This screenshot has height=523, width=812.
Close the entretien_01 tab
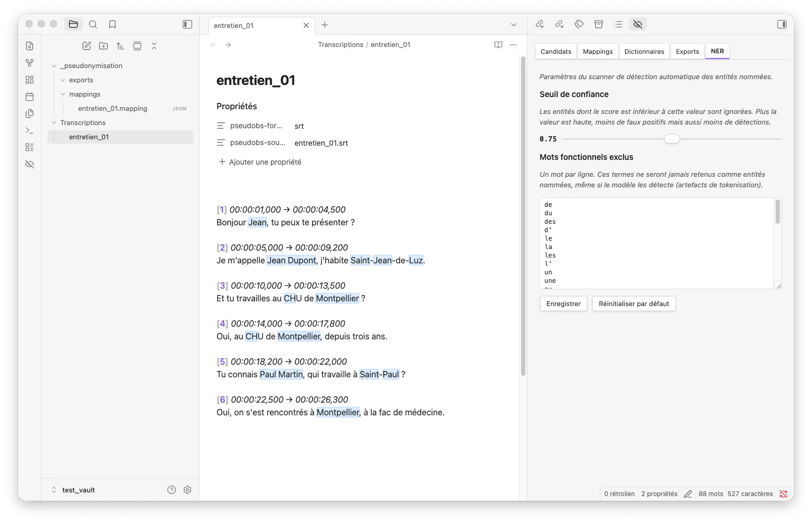306,25
